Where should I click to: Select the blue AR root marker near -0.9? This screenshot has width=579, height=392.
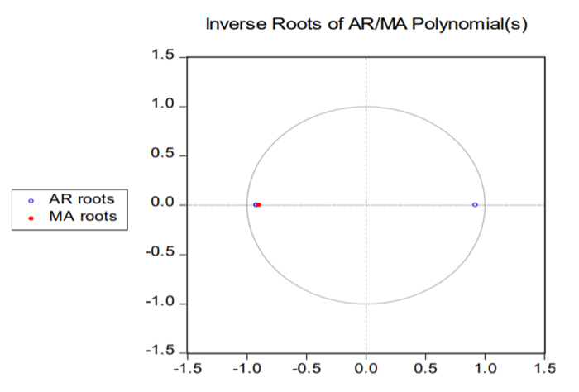click(x=255, y=204)
